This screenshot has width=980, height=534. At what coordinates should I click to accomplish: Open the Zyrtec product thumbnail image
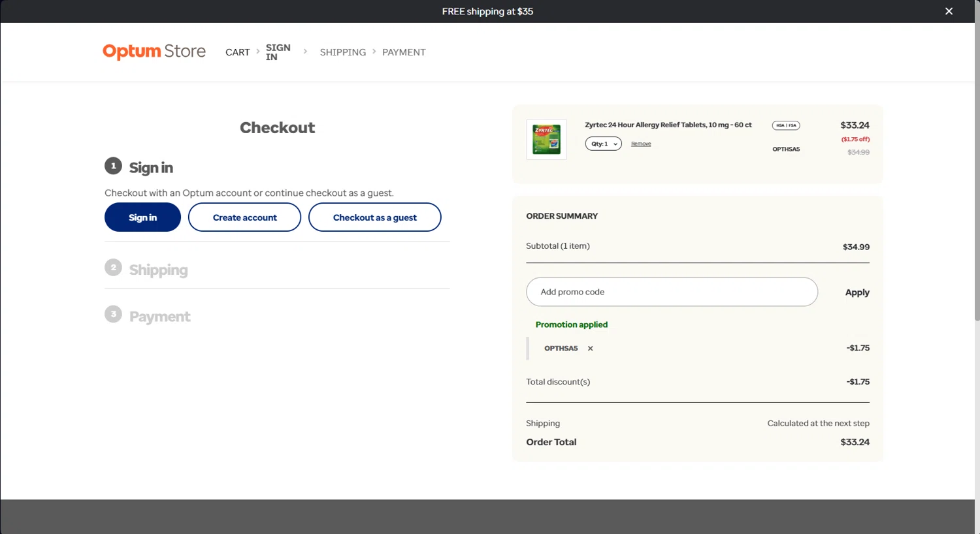(x=546, y=139)
